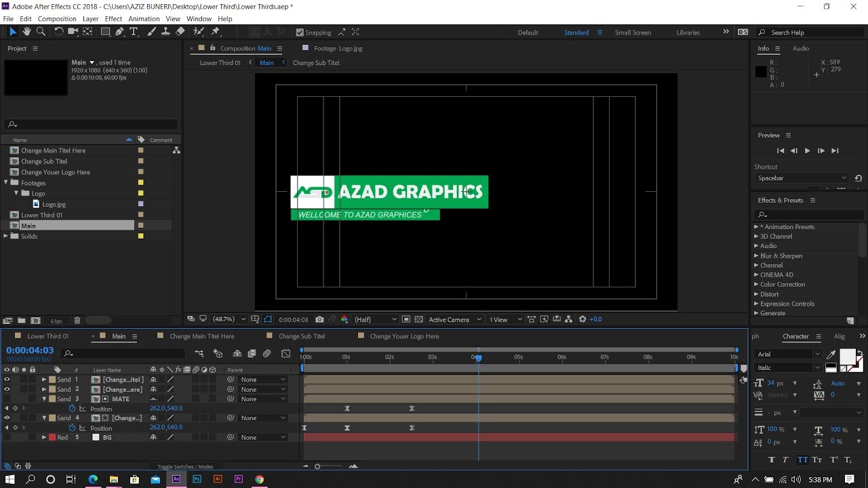Select the Puppet Pin tool
Image resolution: width=868 pixels, height=488 pixels.
click(216, 32)
